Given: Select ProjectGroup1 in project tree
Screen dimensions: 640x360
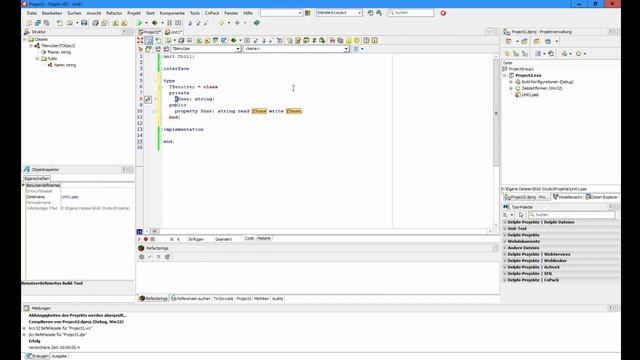Looking at the screenshot, I should (x=521, y=69).
